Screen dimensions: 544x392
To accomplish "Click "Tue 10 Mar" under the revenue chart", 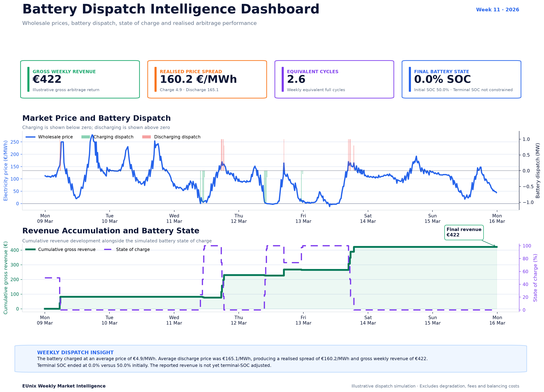I will point(109,320).
